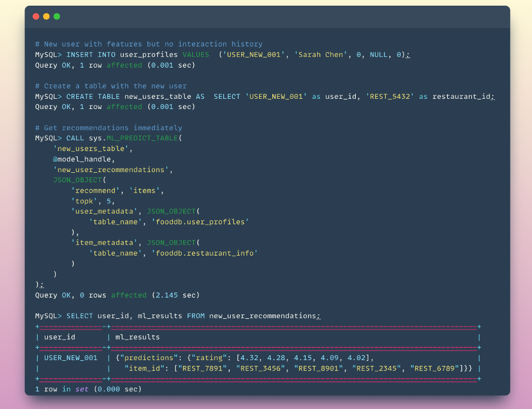The height and width of the screenshot is (409, 532).
Task: Click 'CREATE TABLE' keyword
Action: [93, 97]
